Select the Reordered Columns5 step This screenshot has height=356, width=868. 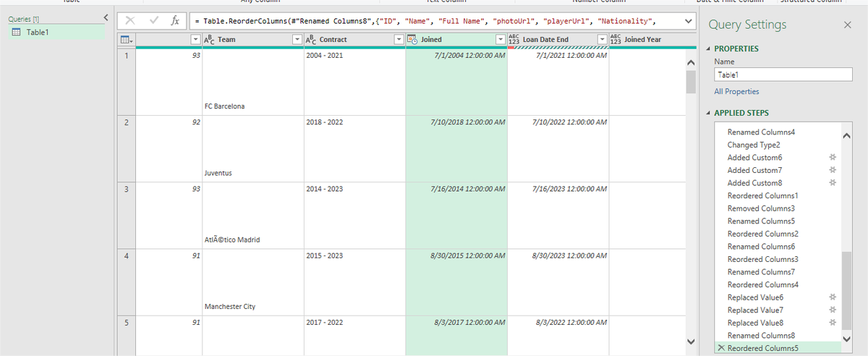click(x=763, y=349)
